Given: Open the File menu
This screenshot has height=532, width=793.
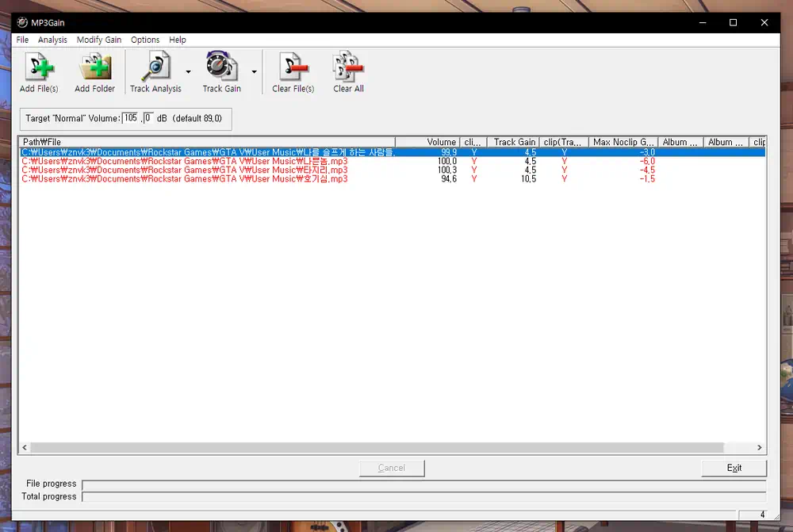Looking at the screenshot, I should click(22, 40).
